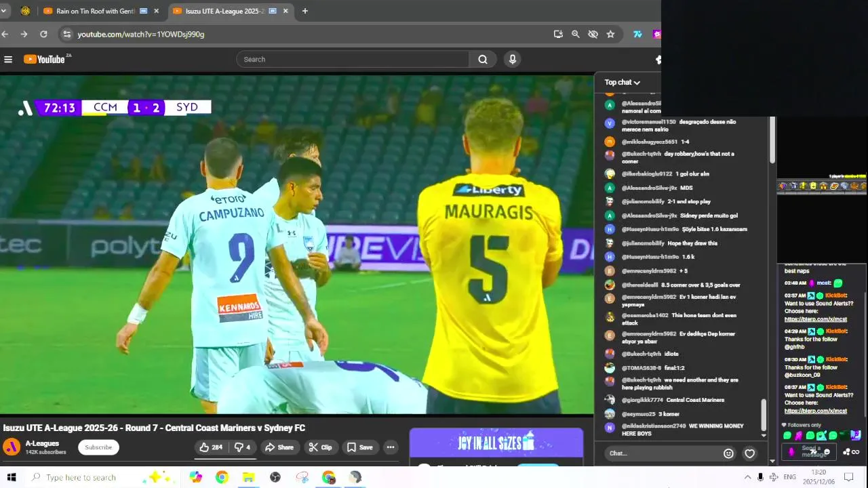Close the Isuzu UTE A-League tab

pyautogui.click(x=285, y=11)
